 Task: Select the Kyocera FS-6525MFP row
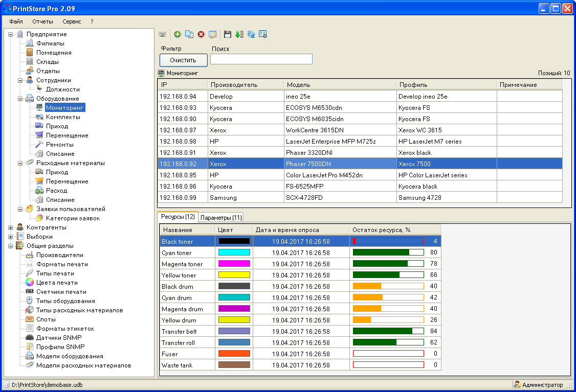[x=360, y=187]
